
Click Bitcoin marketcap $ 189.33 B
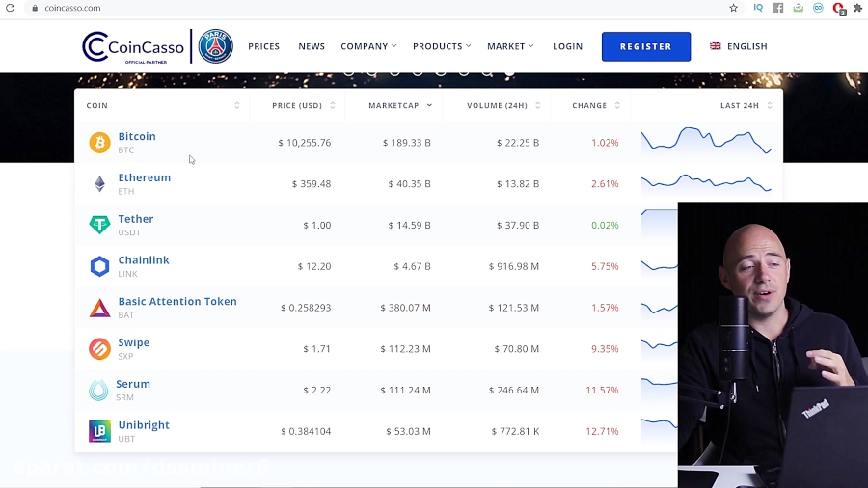406,143
